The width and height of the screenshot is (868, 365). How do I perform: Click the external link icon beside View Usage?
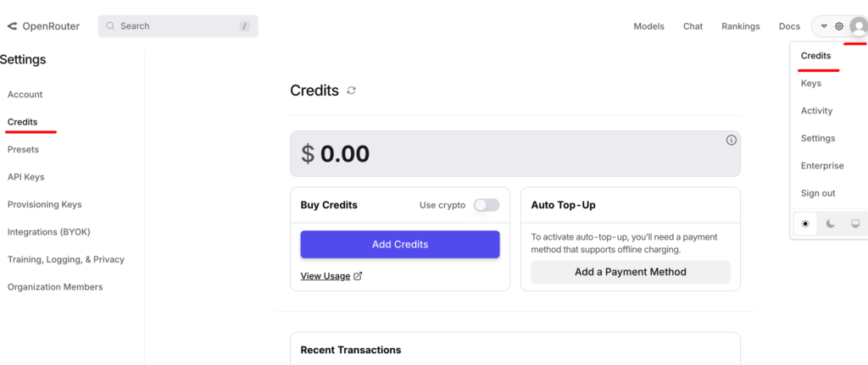[358, 276]
